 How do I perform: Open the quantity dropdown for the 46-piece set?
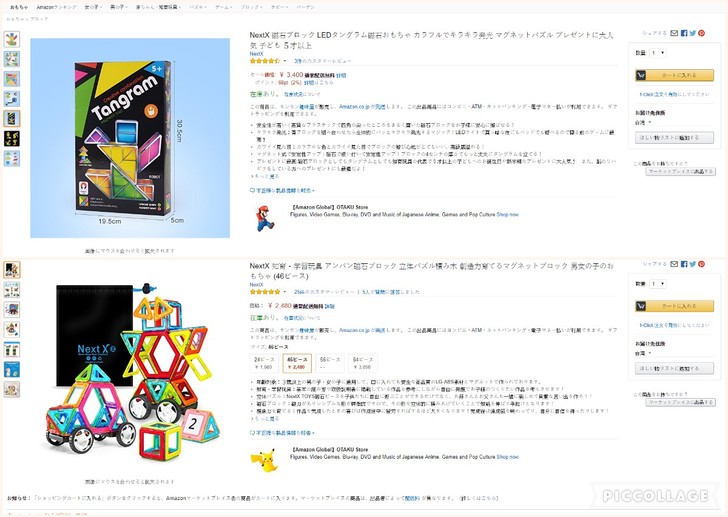(x=658, y=284)
